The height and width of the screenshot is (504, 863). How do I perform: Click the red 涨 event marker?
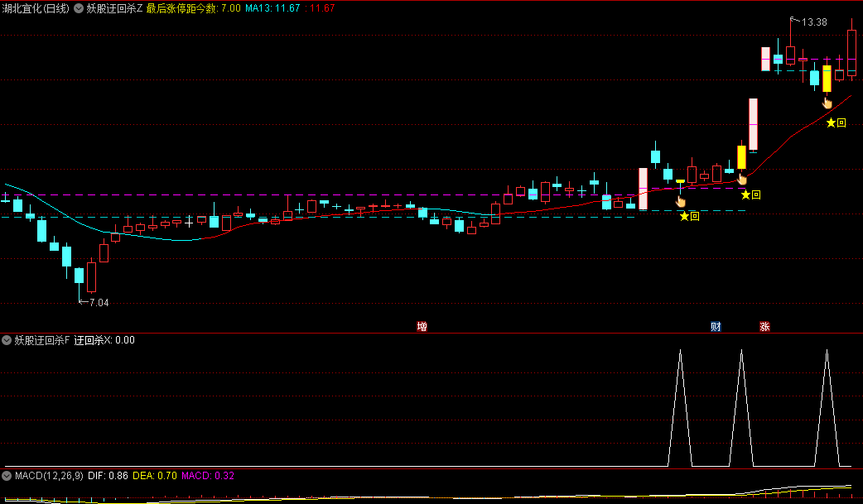point(764,327)
